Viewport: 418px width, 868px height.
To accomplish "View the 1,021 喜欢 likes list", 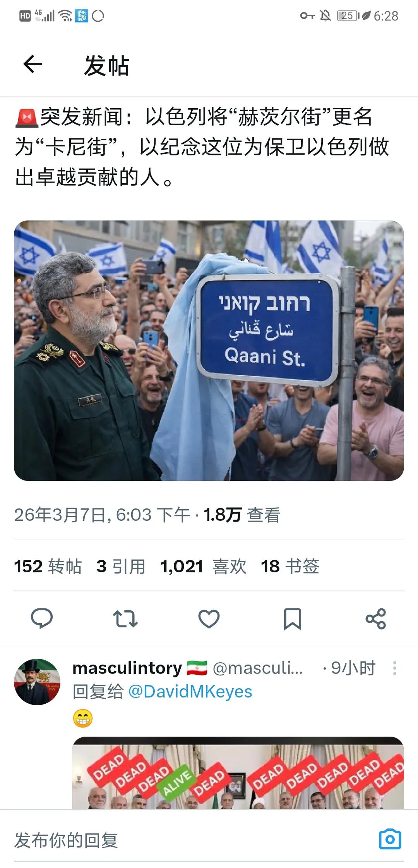I will click(203, 567).
